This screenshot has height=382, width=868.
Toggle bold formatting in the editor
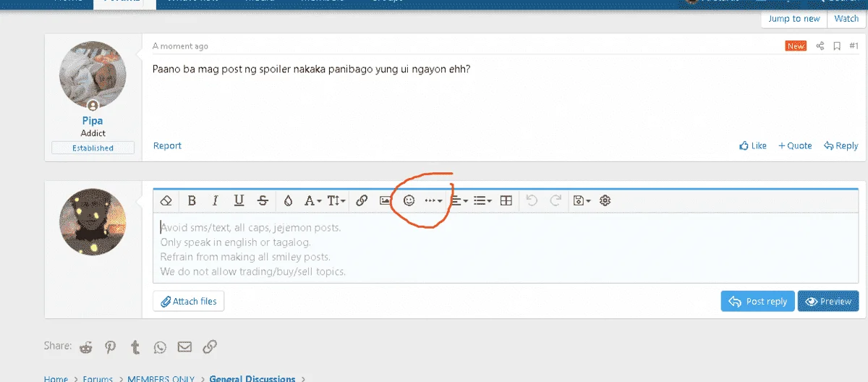click(x=192, y=200)
